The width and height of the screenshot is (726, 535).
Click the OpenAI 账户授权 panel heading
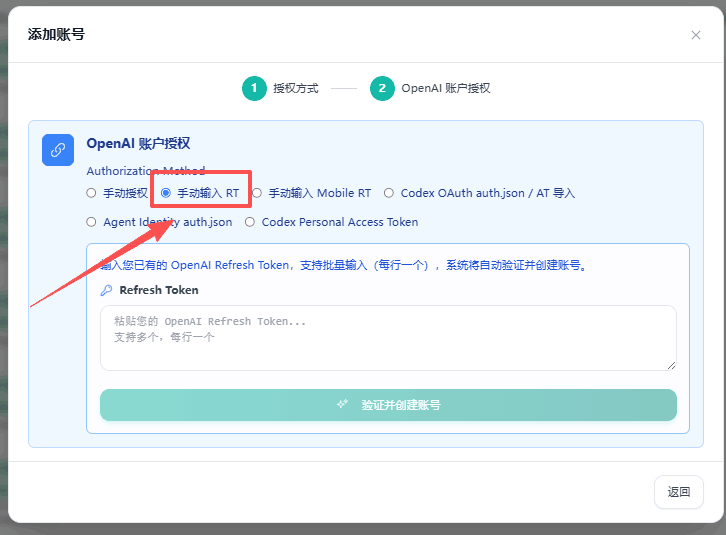pos(138,144)
